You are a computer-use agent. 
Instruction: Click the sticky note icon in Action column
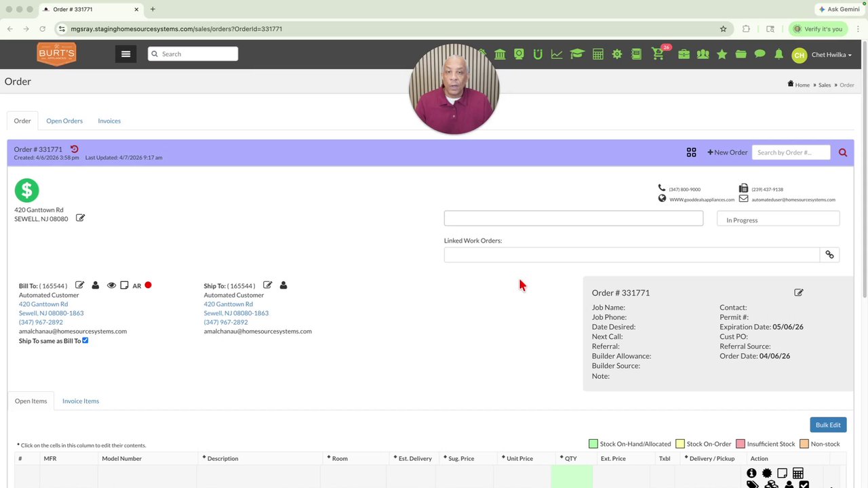coord(782,473)
